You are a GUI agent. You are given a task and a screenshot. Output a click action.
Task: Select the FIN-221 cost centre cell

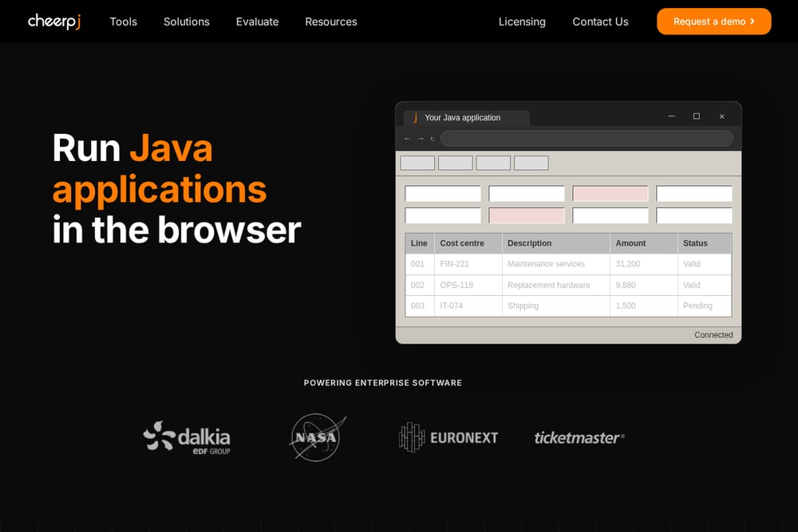[x=468, y=264]
